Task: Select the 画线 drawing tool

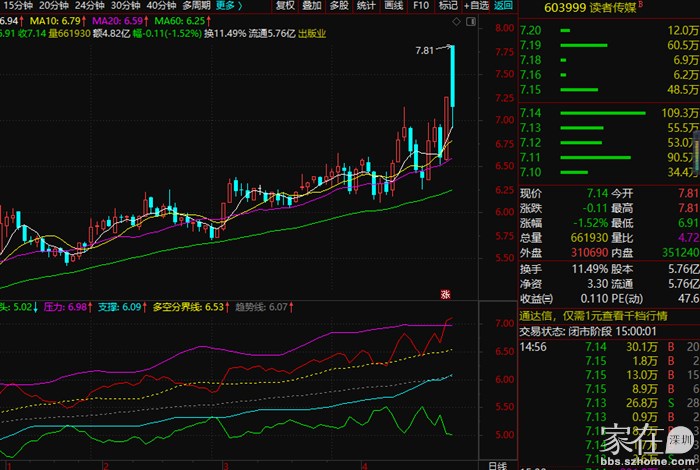Action: pyautogui.click(x=393, y=5)
